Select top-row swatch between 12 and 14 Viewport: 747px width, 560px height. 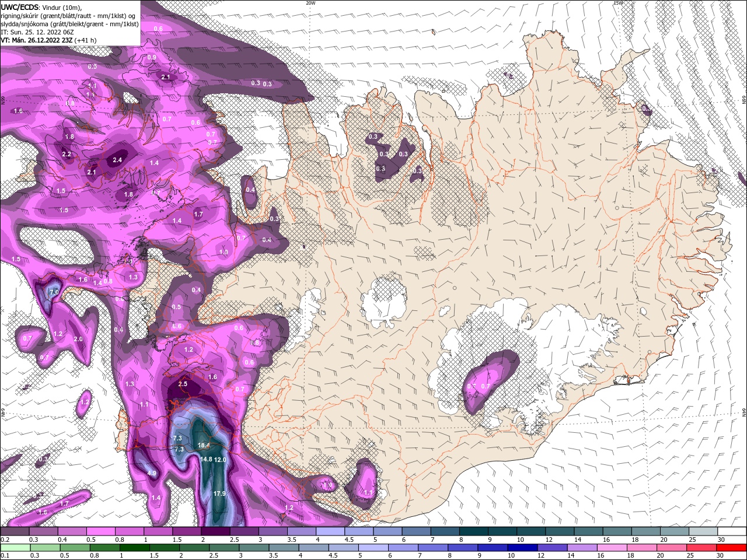[x=560, y=531]
